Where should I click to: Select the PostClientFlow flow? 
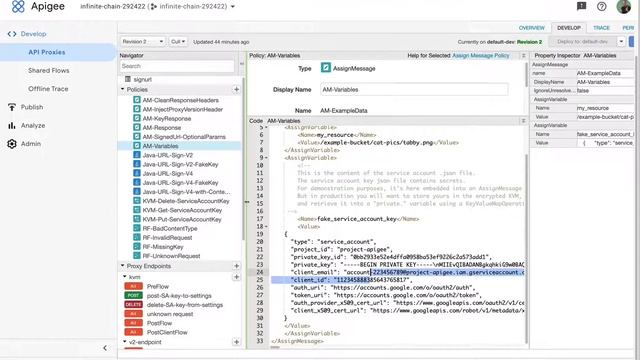click(167, 332)
